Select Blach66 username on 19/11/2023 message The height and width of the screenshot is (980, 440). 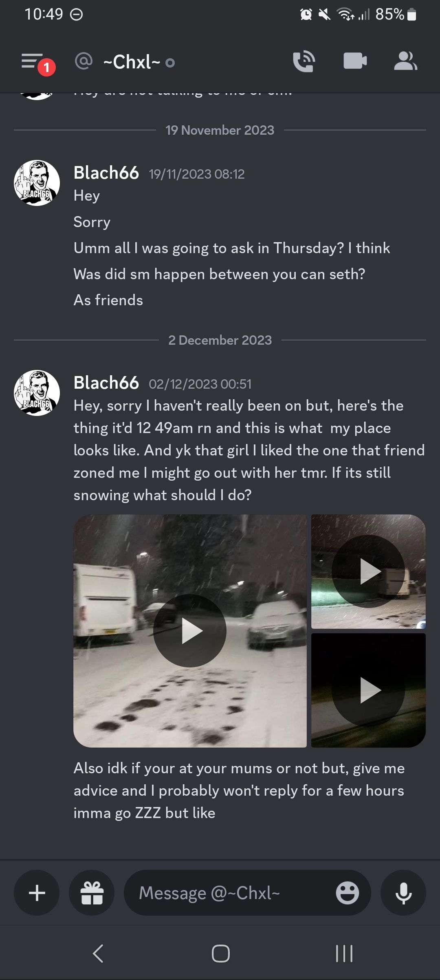[106, 173]
